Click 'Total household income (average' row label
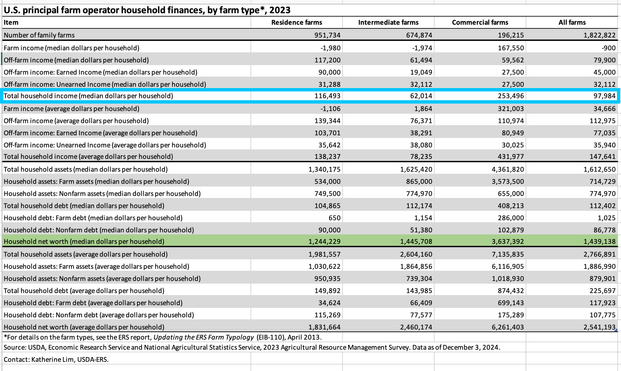The width and height of the screenshot is (621, 371). (88, 156)
